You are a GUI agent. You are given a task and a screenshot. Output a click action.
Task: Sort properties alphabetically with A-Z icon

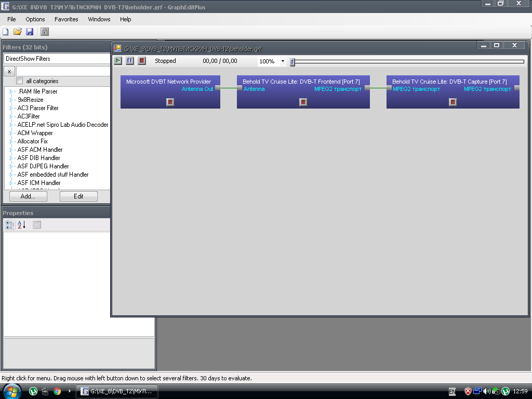22,225
